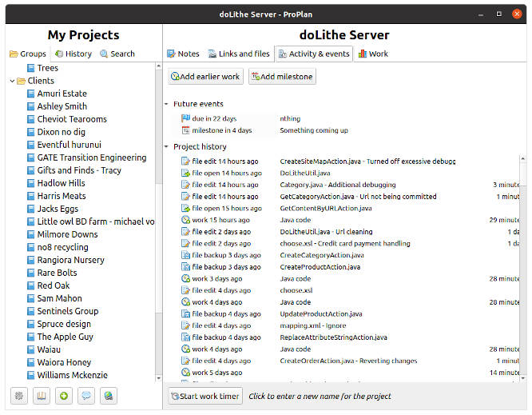Open the Notes tab

tap(183, 54)
